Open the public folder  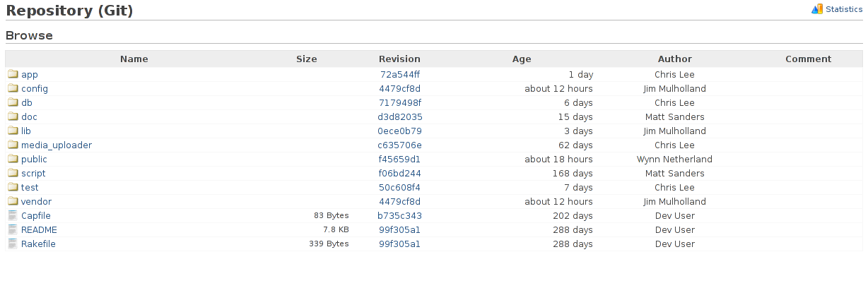point(34,159)
